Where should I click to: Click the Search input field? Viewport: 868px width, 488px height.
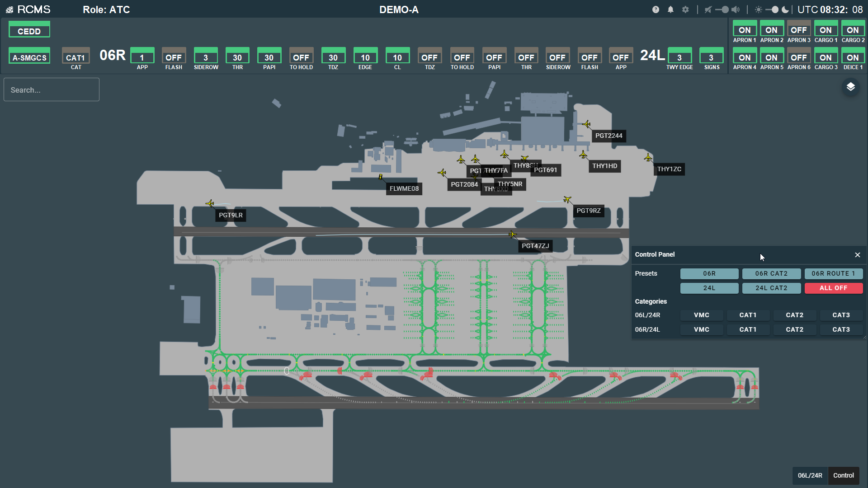coord(52,90)
